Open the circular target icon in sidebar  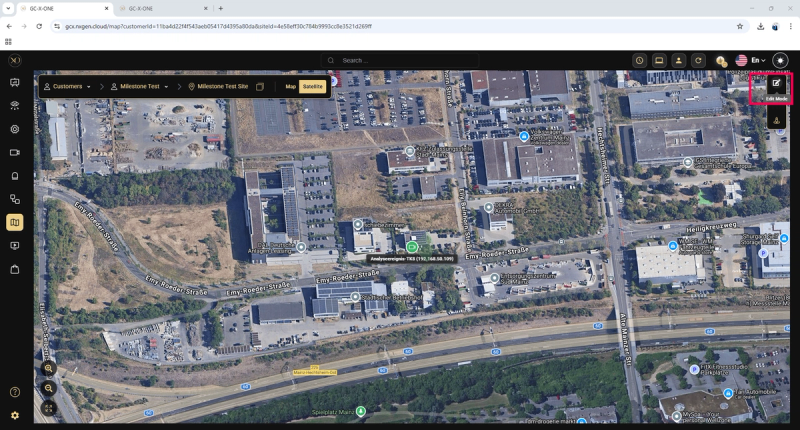(15, 129)
